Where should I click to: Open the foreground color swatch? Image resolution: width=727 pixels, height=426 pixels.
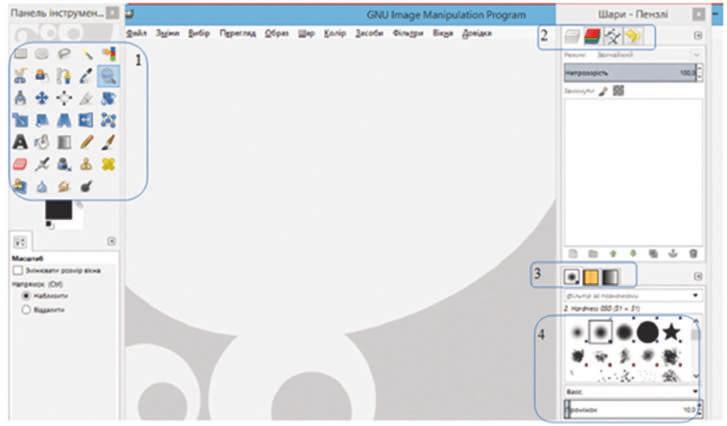[x=58, y=210]
